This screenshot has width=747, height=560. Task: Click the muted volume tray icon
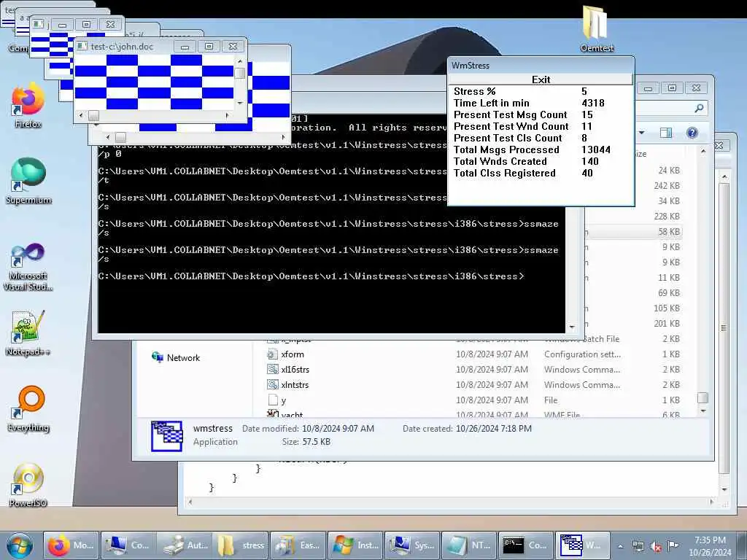pyautogui.click(x=656, y=547)
